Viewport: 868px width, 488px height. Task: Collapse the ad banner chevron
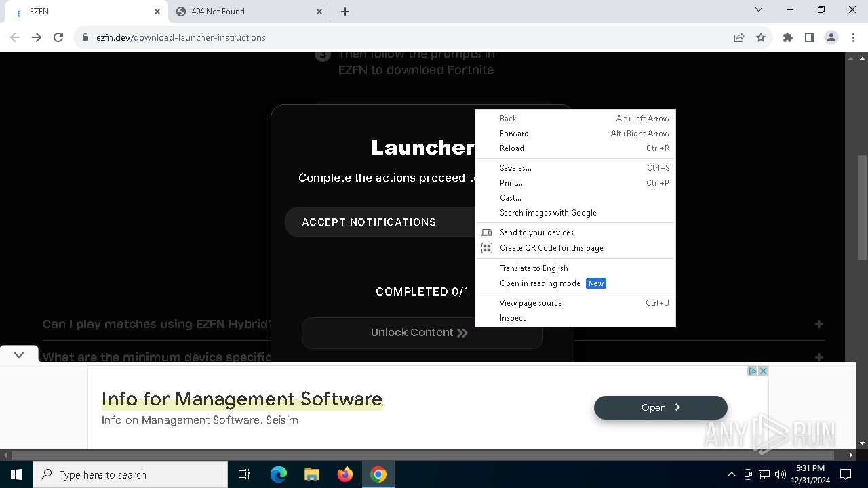(x=19, y=354)
